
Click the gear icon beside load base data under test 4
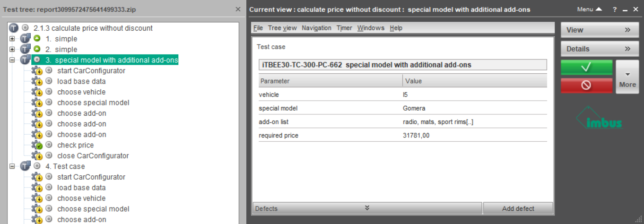click(x=37, y=188)
